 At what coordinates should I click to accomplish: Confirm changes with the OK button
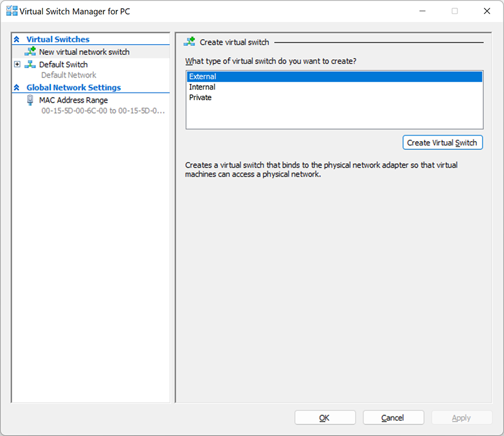click(x=324, y=418)
